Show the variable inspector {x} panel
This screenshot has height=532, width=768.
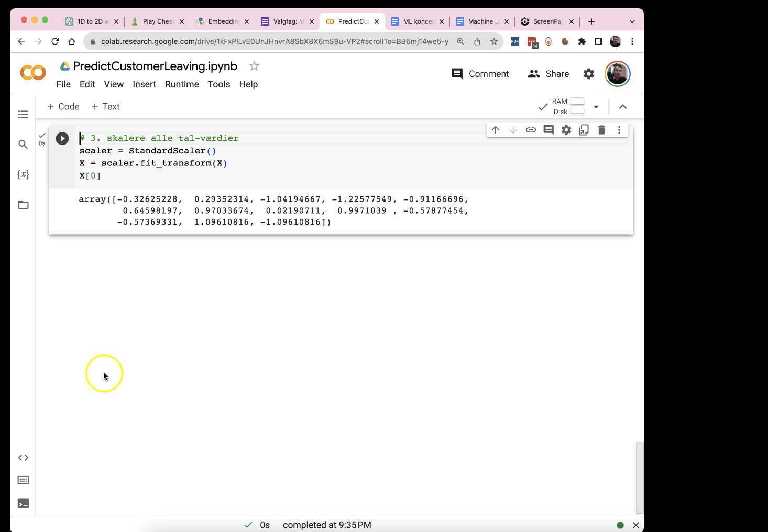[23, 174]
